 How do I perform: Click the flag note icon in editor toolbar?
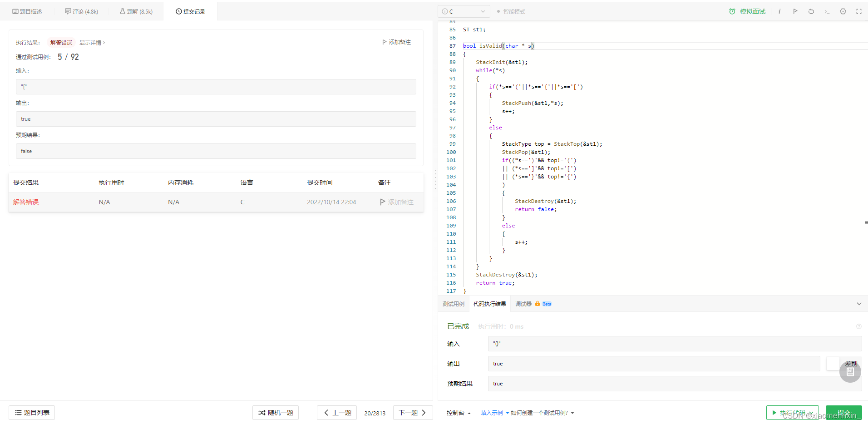(x=795, y=11)
